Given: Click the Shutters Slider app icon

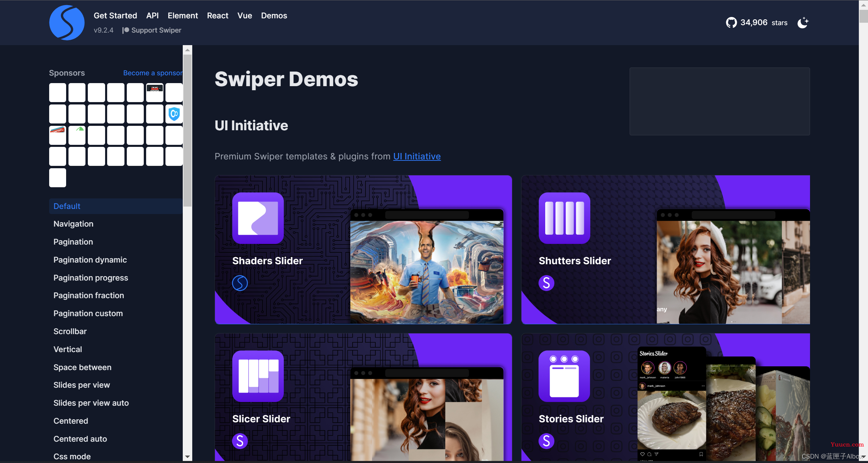Looking at the screenshot, I should (565, 218).
